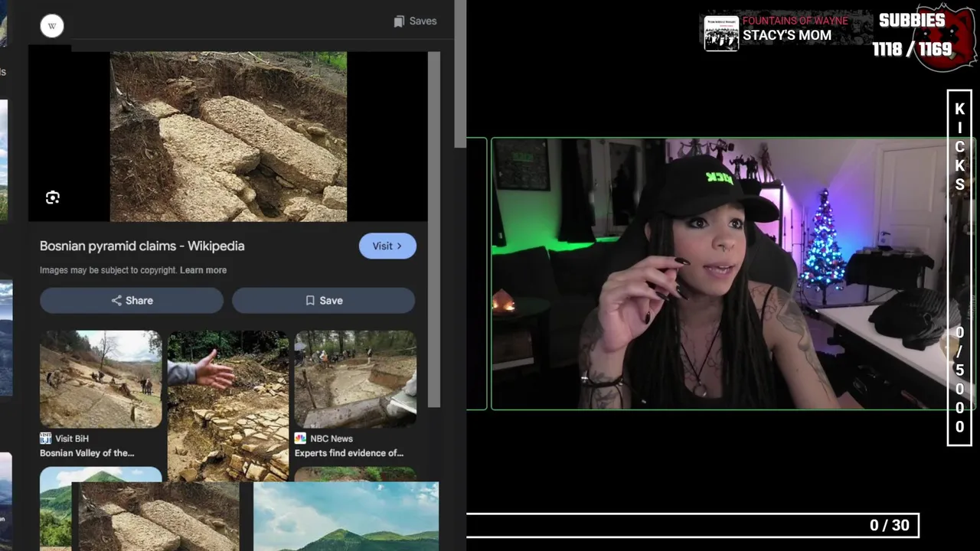Viewport: 980px width, 551px height.
Task: Click Stacy's Mom album art
Action: (x=721, y=33)
